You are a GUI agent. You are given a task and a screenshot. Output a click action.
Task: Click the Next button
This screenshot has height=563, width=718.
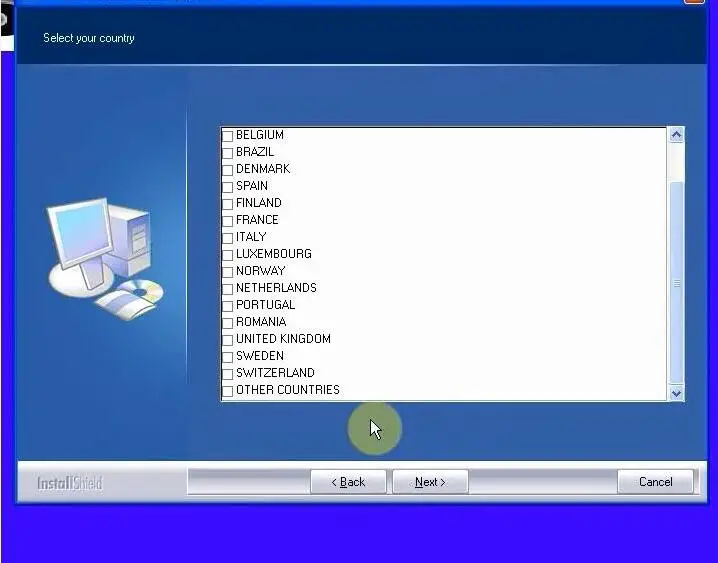click(430, 482)
